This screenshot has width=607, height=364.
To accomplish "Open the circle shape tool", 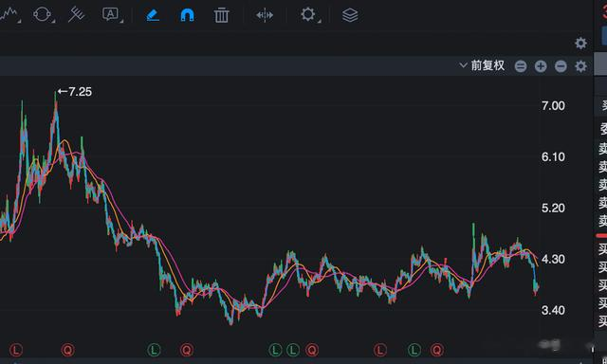I will tap(42, 15).
